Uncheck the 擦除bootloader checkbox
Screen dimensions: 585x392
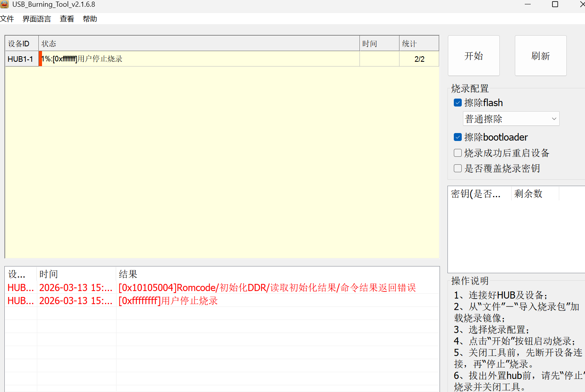tap(458, 137)
